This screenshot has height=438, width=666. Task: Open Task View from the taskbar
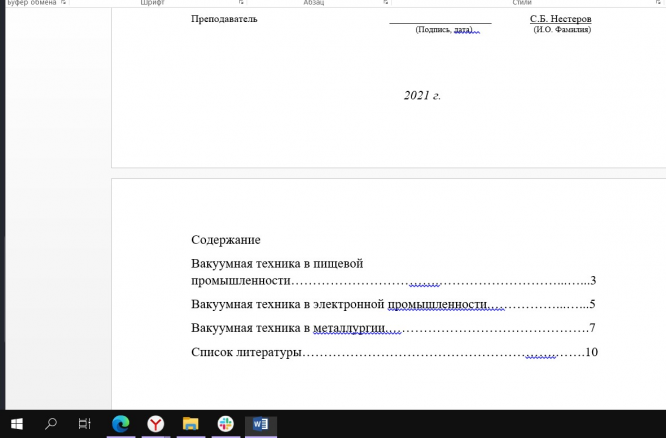85,424
